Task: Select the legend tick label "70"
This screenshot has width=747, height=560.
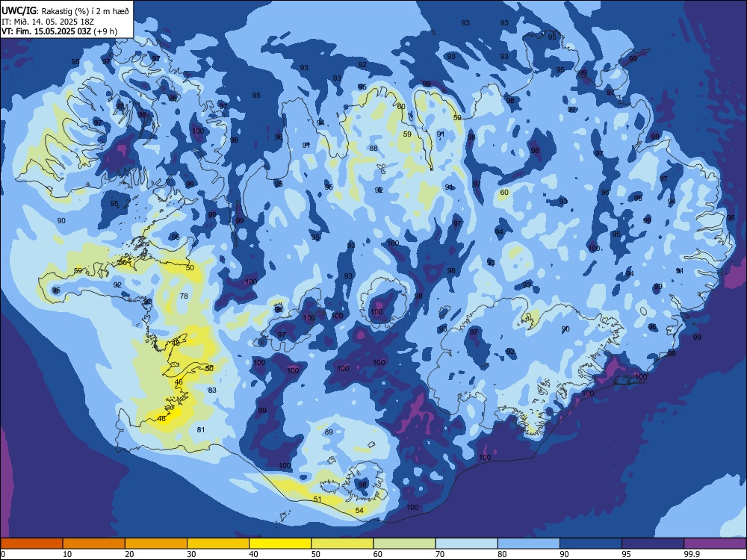Action: pos(440,554)
